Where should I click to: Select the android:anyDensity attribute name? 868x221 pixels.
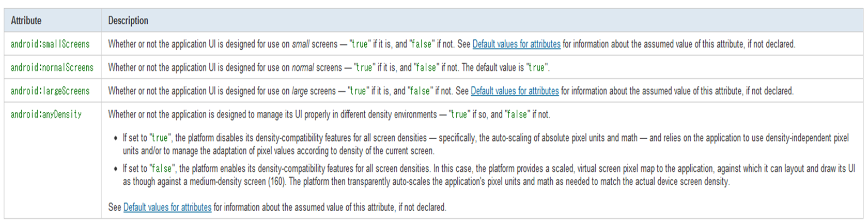(x=46, y=114)
